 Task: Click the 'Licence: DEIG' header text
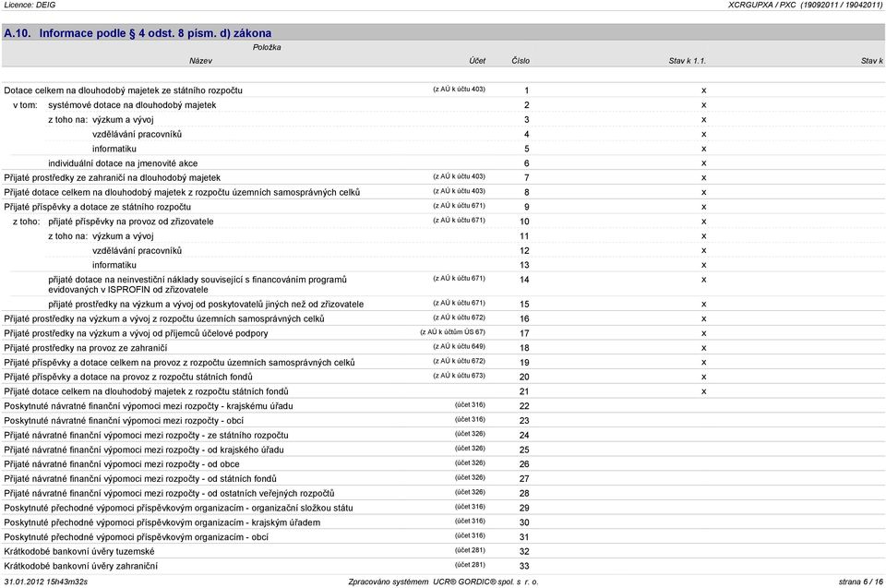tap(30, 6)
